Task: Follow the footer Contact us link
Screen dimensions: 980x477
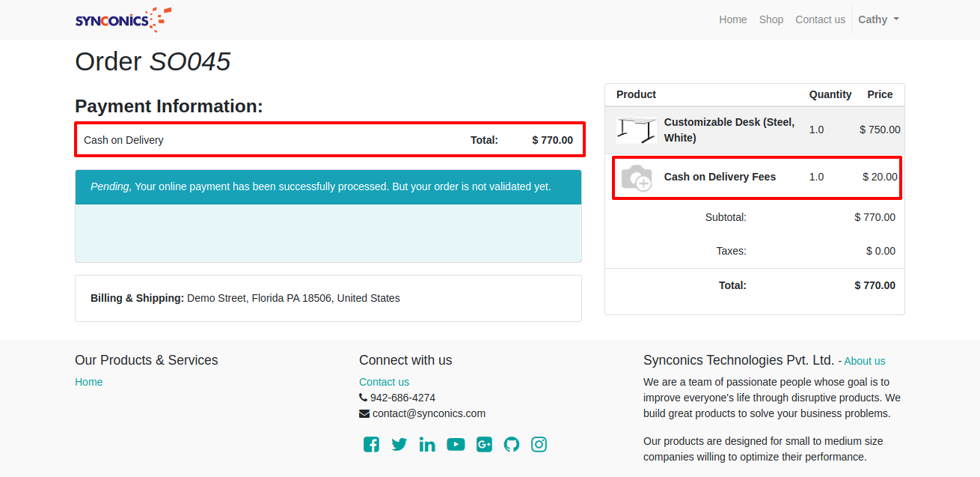Action: pos(384,382)
